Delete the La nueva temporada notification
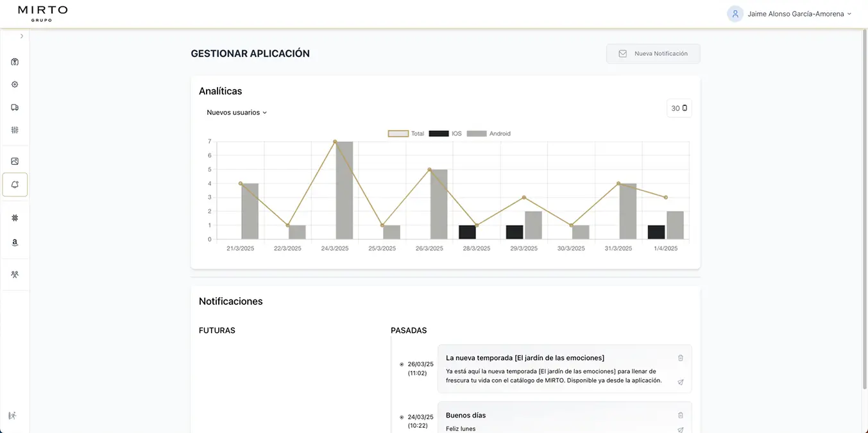 point(681,358)
